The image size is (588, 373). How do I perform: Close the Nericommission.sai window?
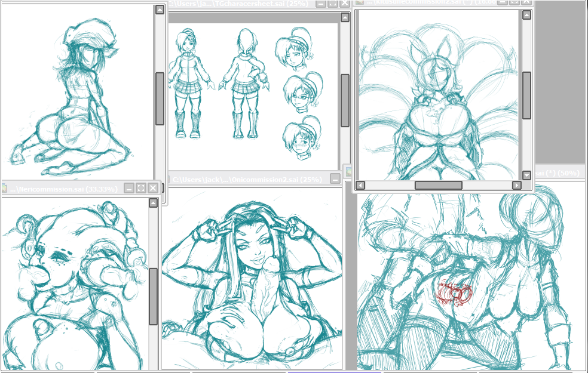(x=153, y=189)
